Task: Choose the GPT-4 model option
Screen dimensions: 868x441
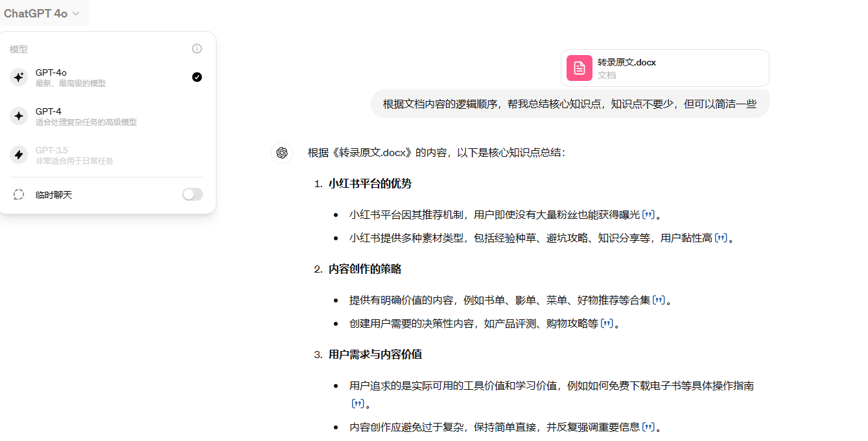Action: click(106, 116)
